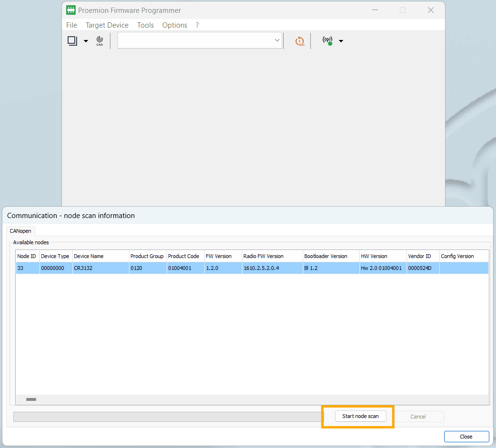Open the Options menu
Viewport: 496px width, 448px height.
tap(175, 25)
